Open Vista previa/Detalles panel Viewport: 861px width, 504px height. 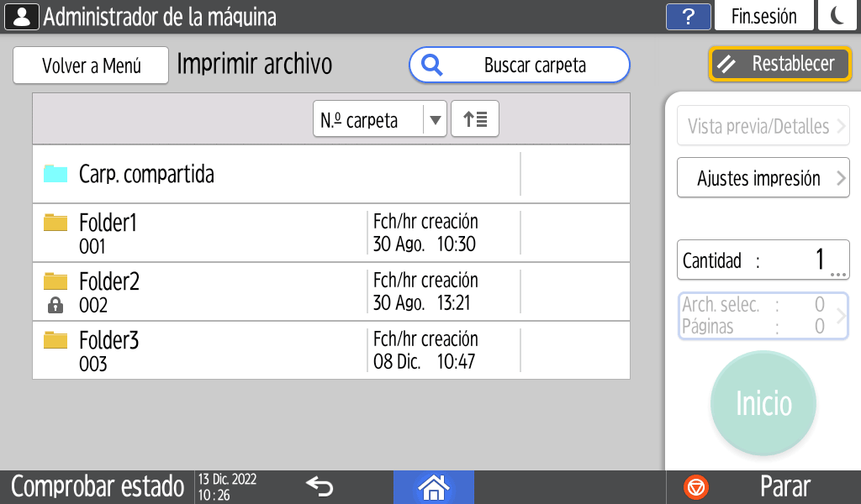pos(763,127)
